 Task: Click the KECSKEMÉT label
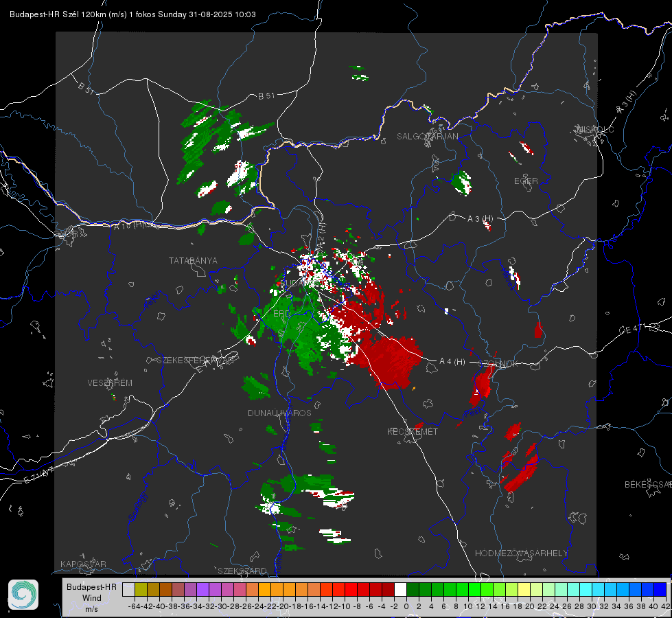413,431
